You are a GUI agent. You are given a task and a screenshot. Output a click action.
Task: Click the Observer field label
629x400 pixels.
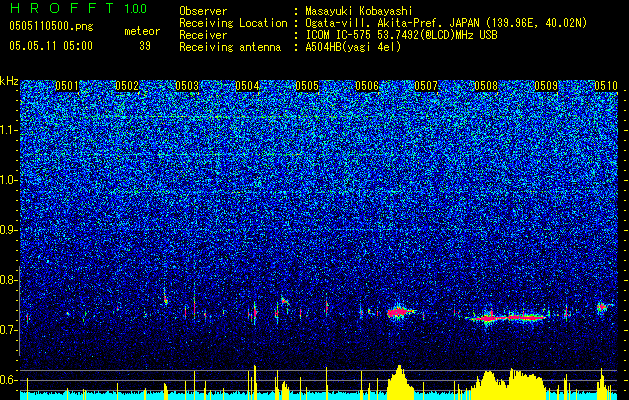pyautogui.click(x=203, y=11)
